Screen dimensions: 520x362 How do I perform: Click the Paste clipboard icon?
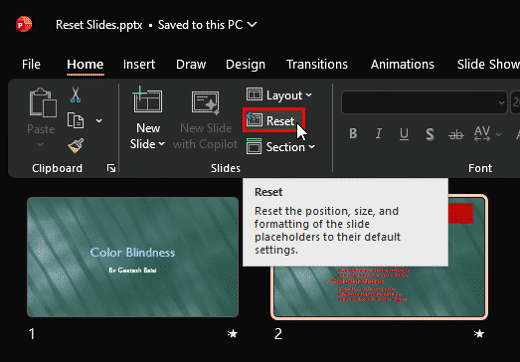(43, 103)
